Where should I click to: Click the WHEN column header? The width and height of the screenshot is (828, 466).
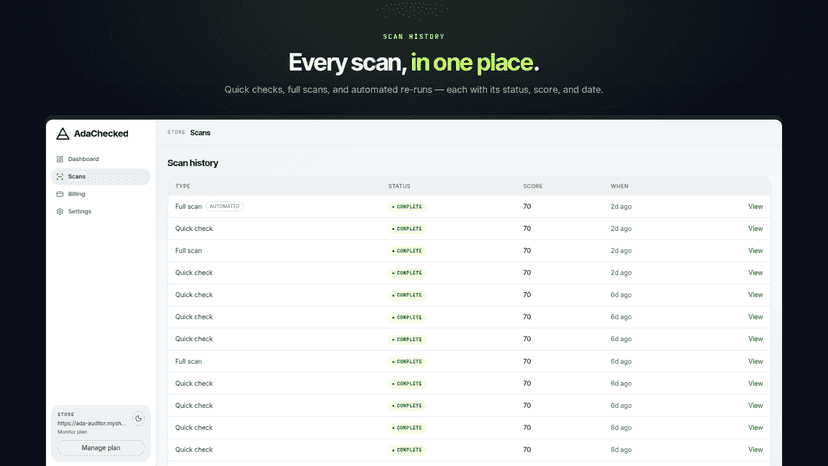pos(619,186)
